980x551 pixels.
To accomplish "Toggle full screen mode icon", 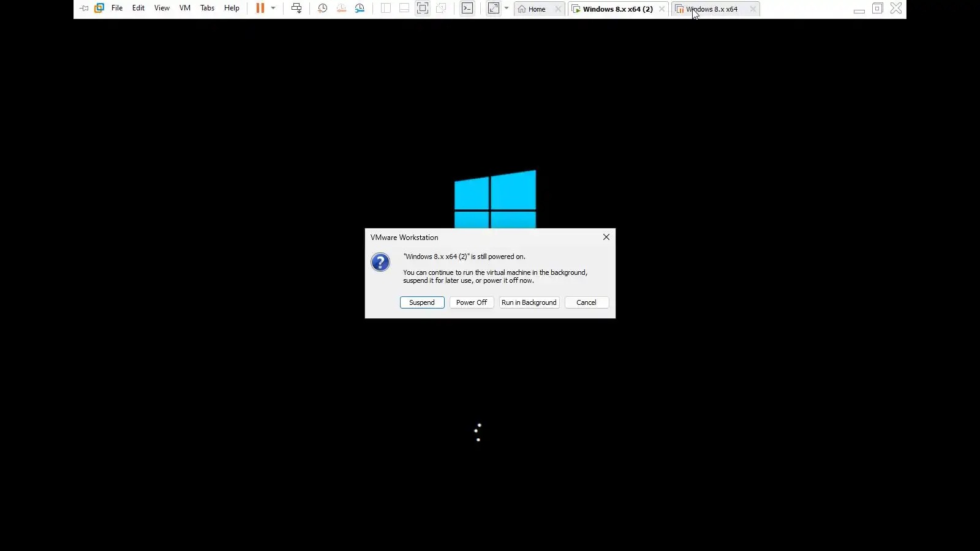I will (x=423, y=9).
